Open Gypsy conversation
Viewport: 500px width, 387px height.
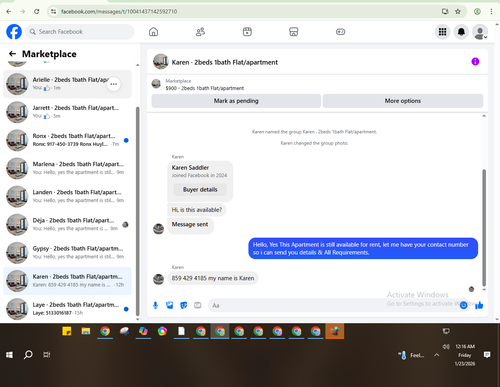[67, 253]
